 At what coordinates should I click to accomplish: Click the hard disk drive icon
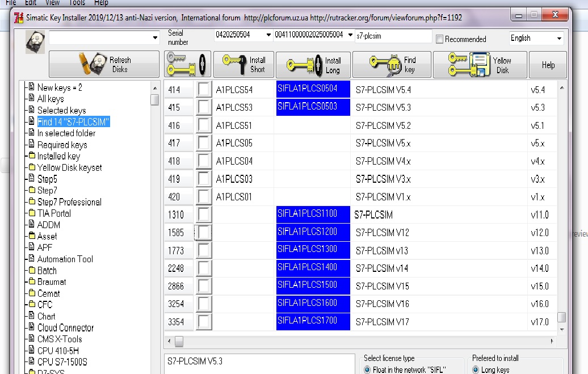click(35, 42)
